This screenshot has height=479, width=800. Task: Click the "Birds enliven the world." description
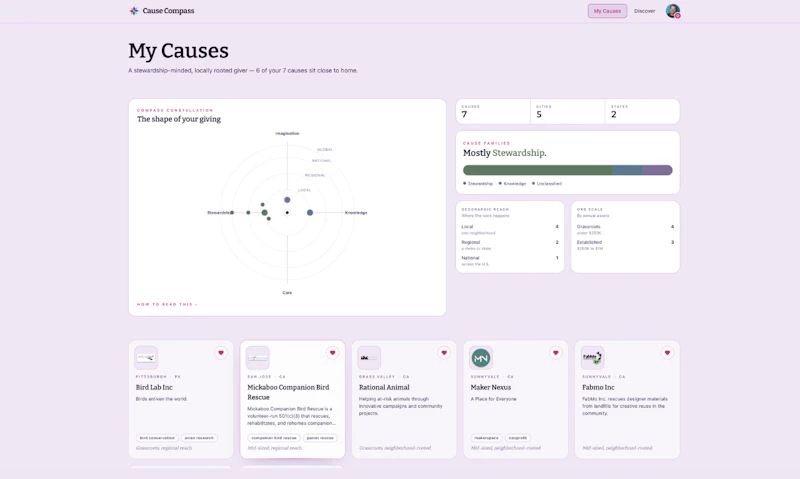click(162, 399)
